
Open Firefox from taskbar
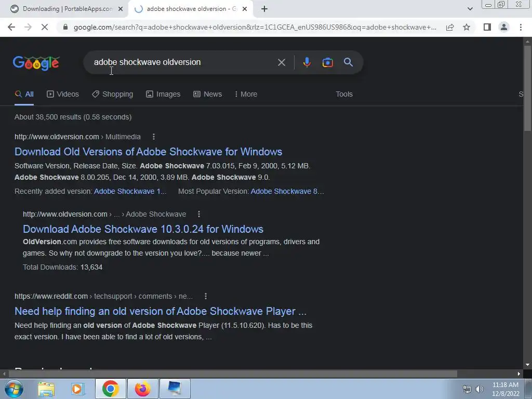pos(143,389)
